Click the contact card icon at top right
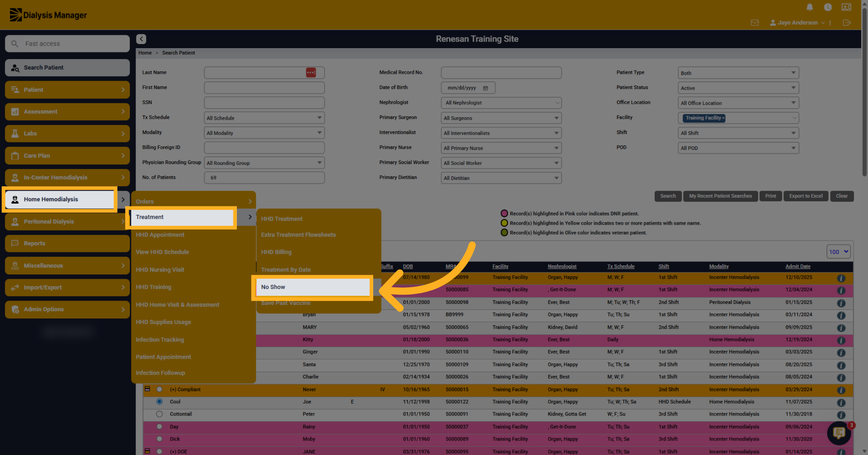868x455 pixels. point(846,7)
